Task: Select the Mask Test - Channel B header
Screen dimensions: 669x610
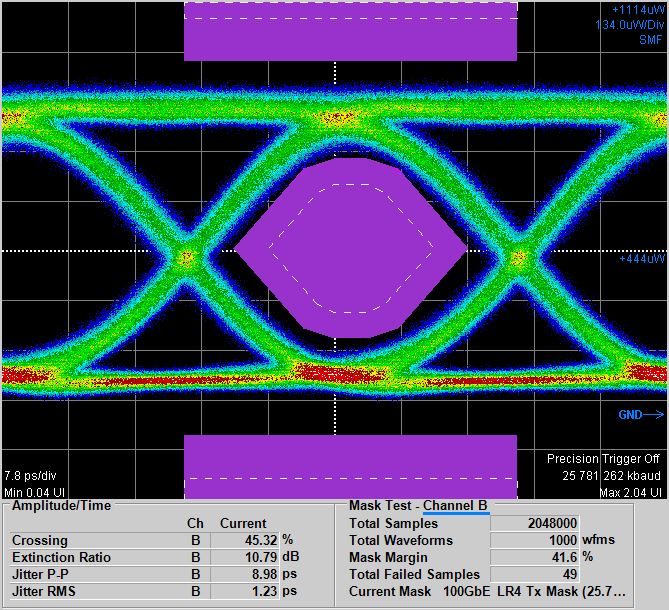Action: click(418, 506)
